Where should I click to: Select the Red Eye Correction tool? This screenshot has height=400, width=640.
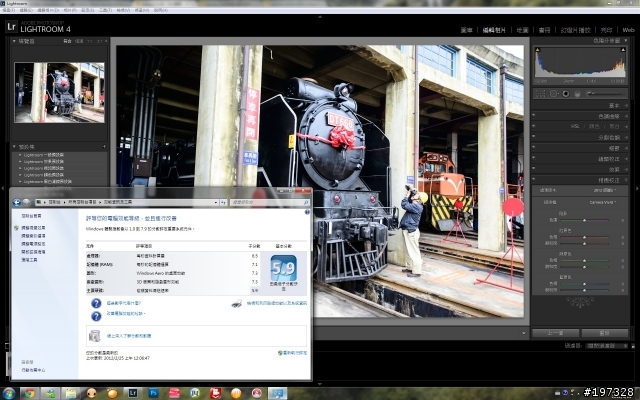(x=565, y=93)
